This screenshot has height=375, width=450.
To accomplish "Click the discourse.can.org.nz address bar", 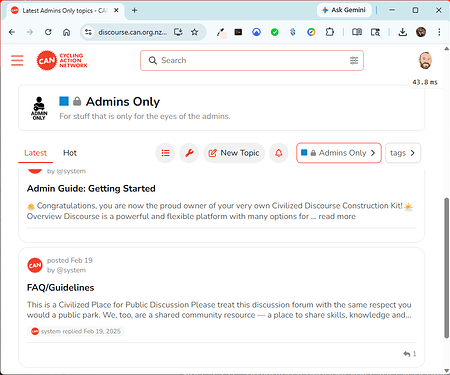I will [x=133, y=32].
